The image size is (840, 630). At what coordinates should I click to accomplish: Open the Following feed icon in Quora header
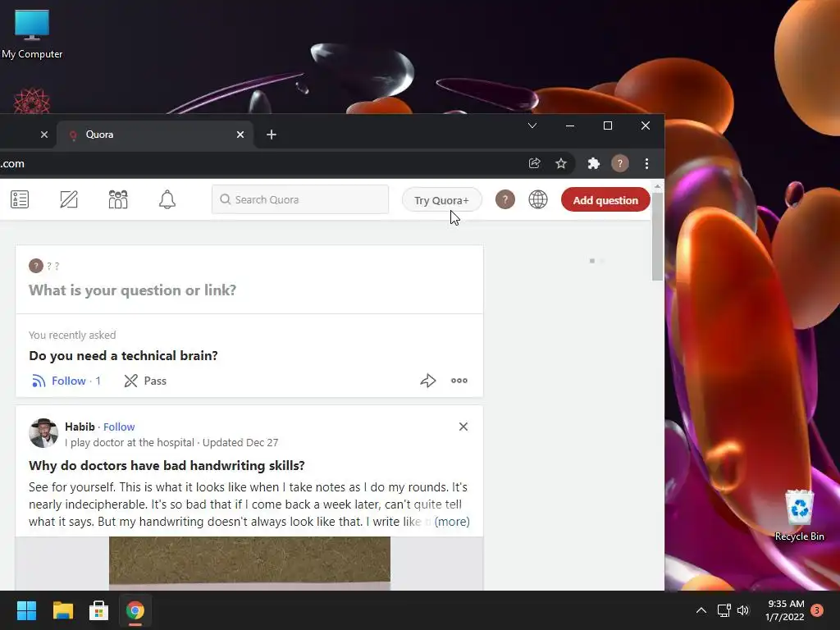(x=20, y=199)
